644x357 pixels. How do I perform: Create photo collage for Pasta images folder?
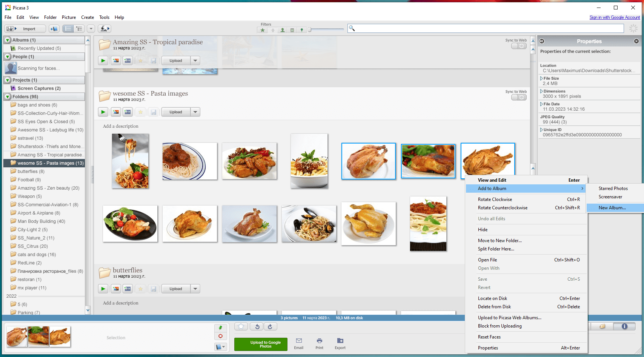116,112
